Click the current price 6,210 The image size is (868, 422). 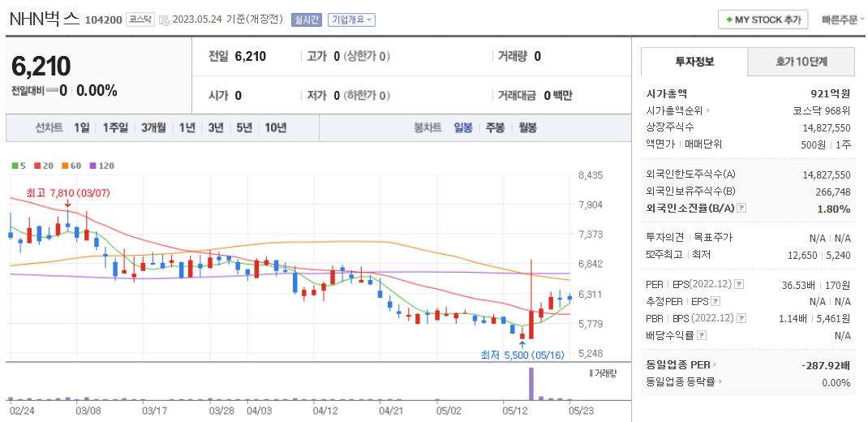pos(41,67)
